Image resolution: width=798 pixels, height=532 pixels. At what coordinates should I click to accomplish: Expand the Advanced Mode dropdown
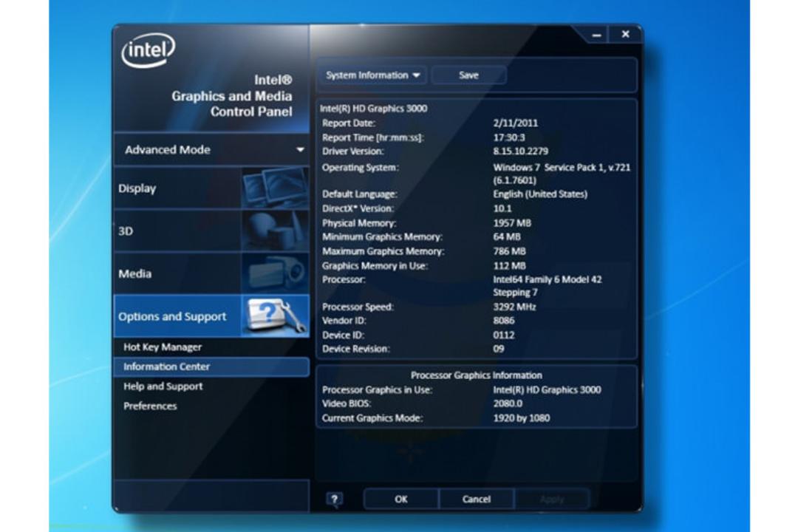[212, 150]
